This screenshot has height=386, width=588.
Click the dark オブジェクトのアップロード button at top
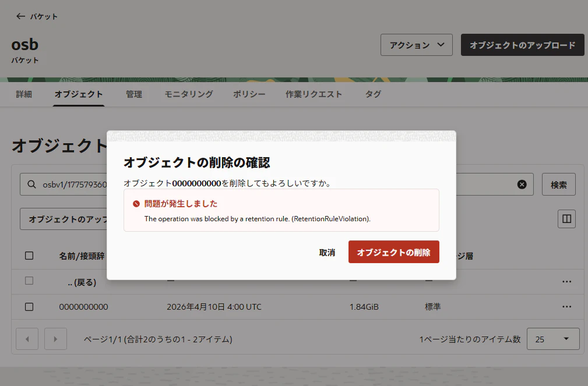[522, 45]
